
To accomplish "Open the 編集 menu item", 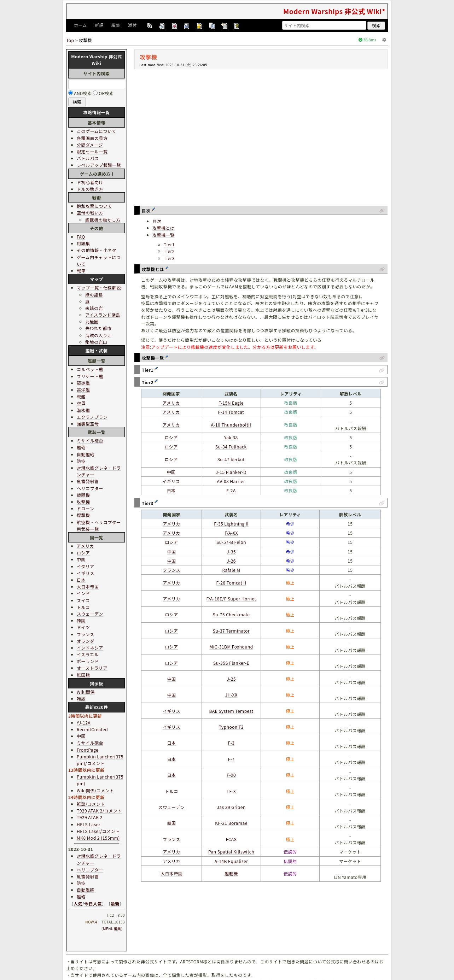I will (116, 25).
